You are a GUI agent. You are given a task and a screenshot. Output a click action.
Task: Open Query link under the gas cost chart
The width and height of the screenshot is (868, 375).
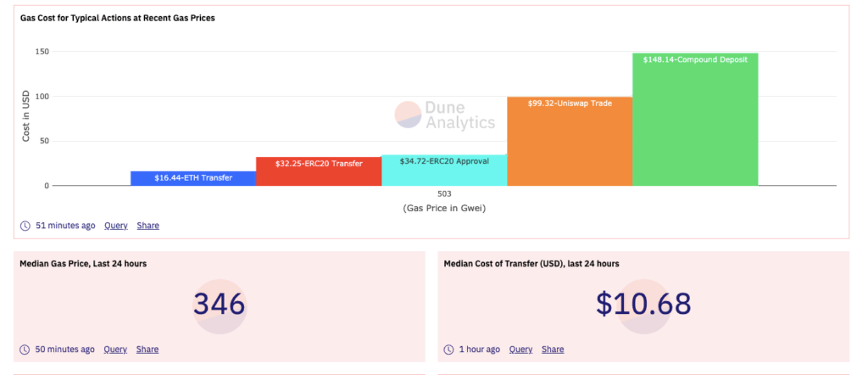pyautogui.click(x=115, y=226)
